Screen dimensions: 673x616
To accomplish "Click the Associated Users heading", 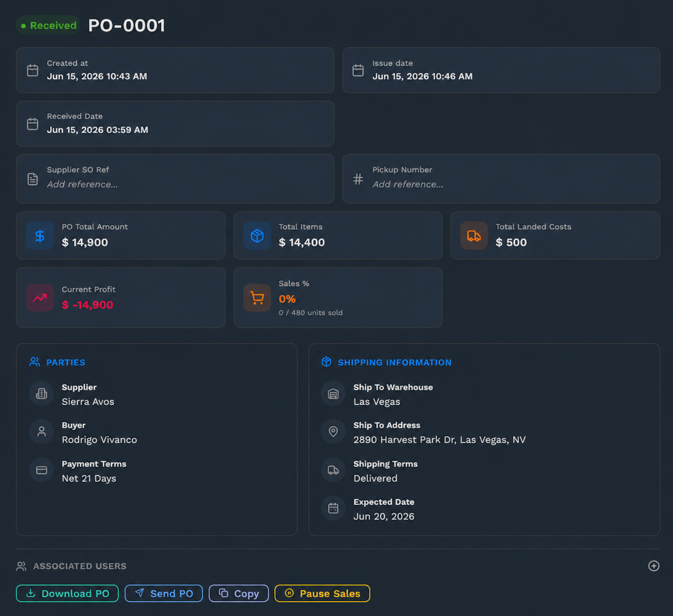I will (80, 566).
